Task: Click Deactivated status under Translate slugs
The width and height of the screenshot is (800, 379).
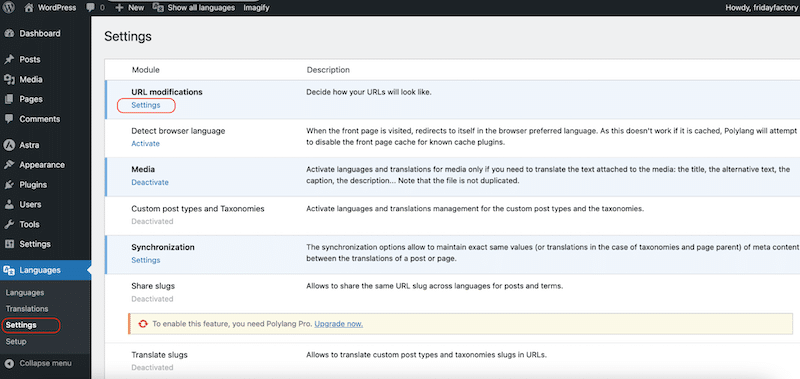Action: click(x=152, y=367)
